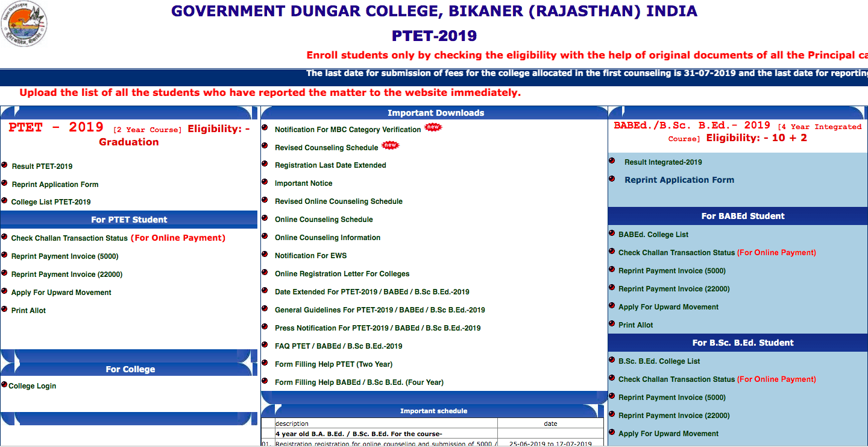Click the bullet icon beside Result PTET-2019
Screen dimensions: 868x447
tap(5, 165)
